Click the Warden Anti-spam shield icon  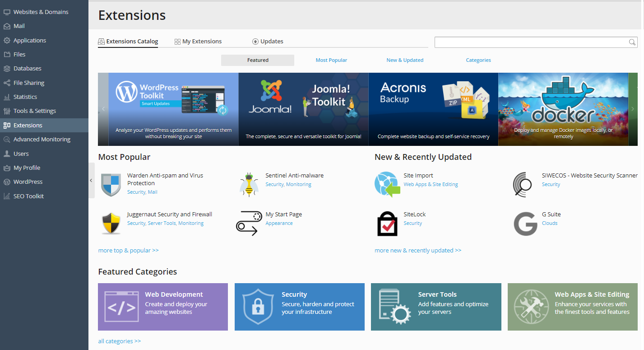pyautogui.click(x=111, y=185)
